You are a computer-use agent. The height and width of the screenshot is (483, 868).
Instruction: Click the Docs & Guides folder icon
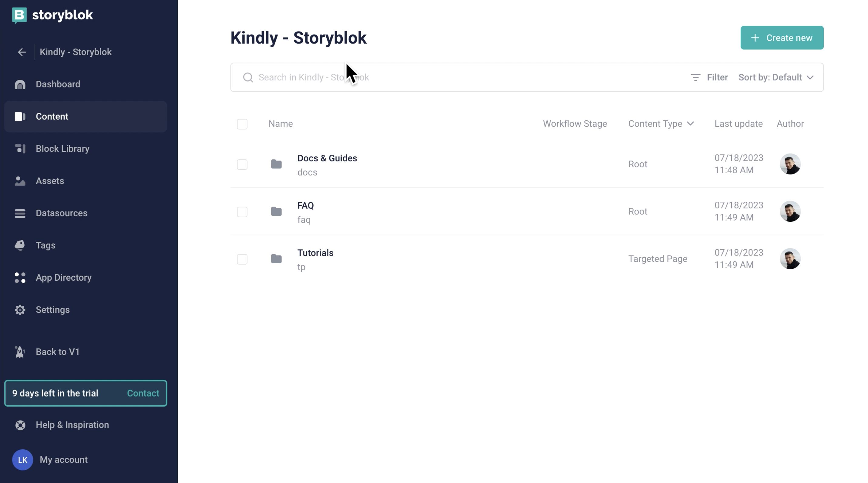[276, 164]
